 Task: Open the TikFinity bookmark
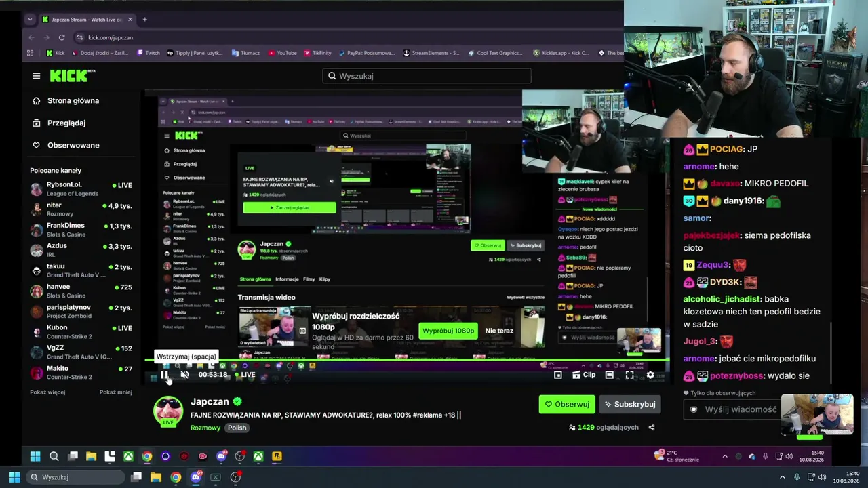[317, 53]
